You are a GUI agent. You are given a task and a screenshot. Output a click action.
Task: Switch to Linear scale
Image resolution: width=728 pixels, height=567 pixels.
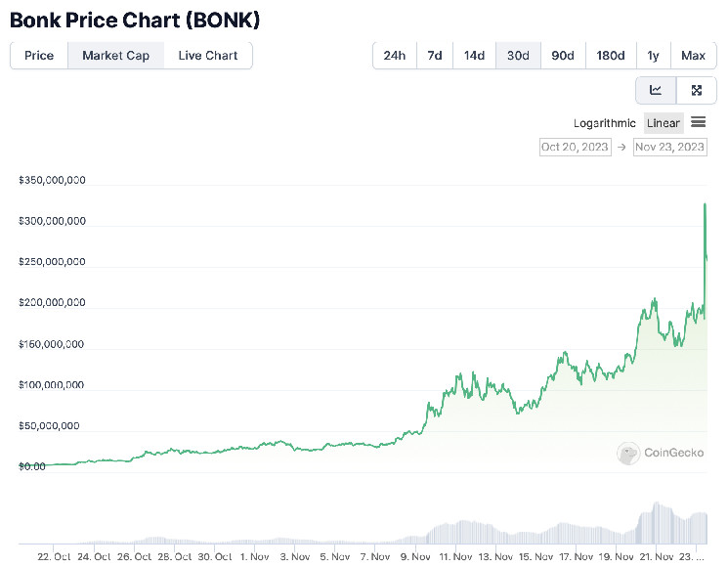point(664,123)
